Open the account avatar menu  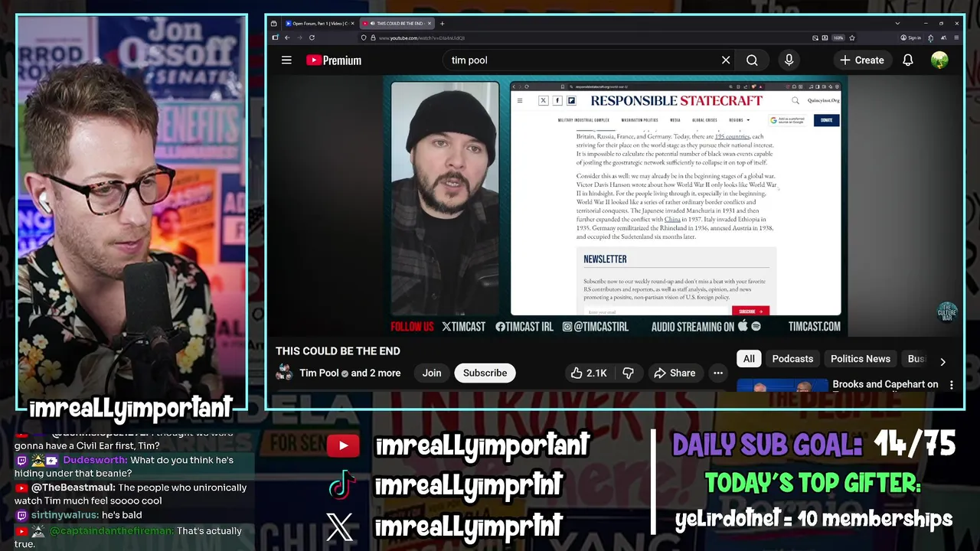click(x=939, y=60)
